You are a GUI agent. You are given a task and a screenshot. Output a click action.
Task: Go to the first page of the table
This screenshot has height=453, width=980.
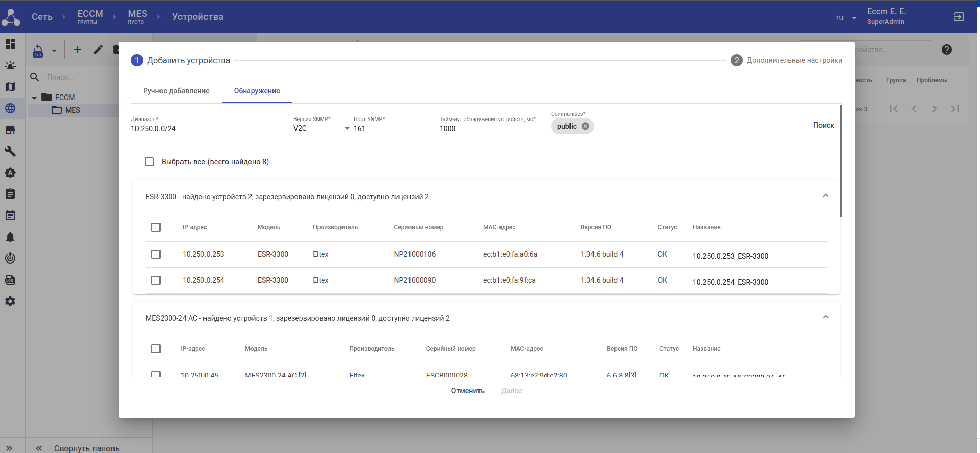894,109
